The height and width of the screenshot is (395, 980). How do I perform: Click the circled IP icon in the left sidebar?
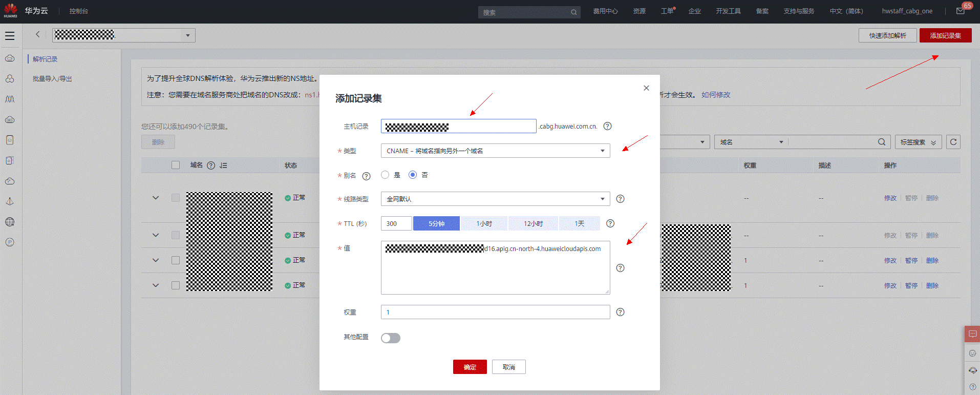(x=10, y=242)
